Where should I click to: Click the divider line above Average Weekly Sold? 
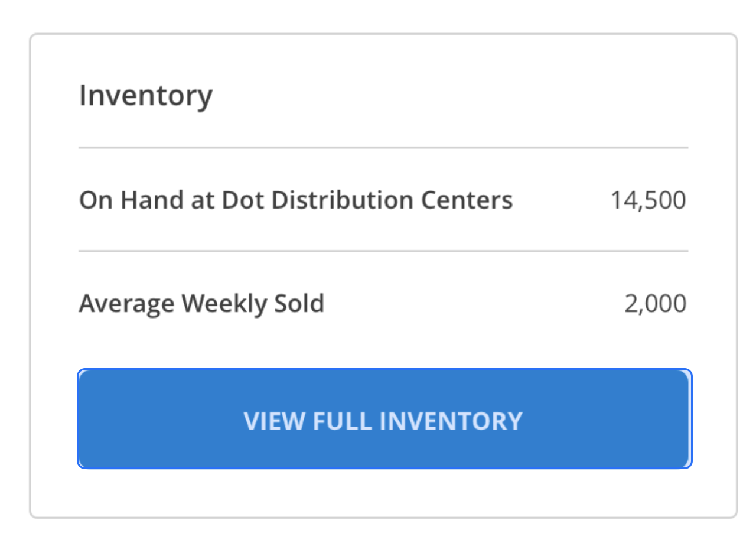click(383, 251)
